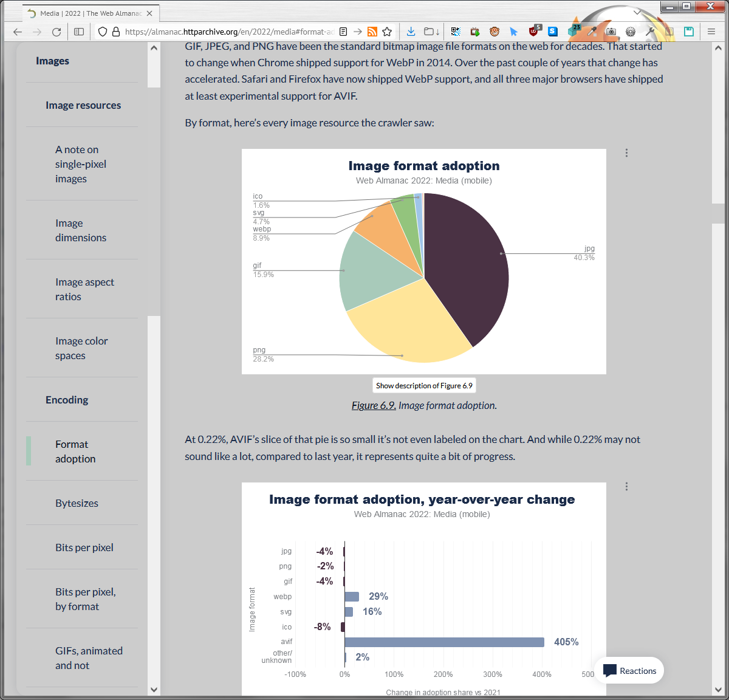This screenshot has height=700, width=729.
Task: Activate the eyedropper color picker extension
Action: pyautogui.click(x=592, y=32)
